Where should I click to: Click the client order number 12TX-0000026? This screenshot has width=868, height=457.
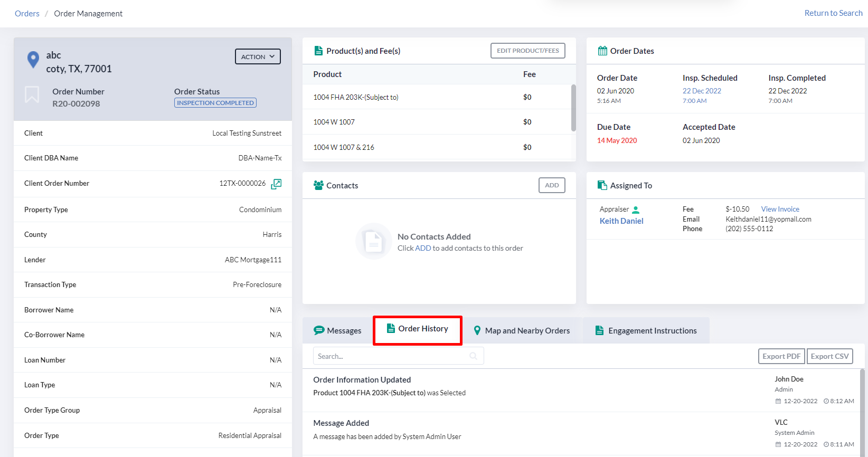pyautogui.click(x=242, y=183)
